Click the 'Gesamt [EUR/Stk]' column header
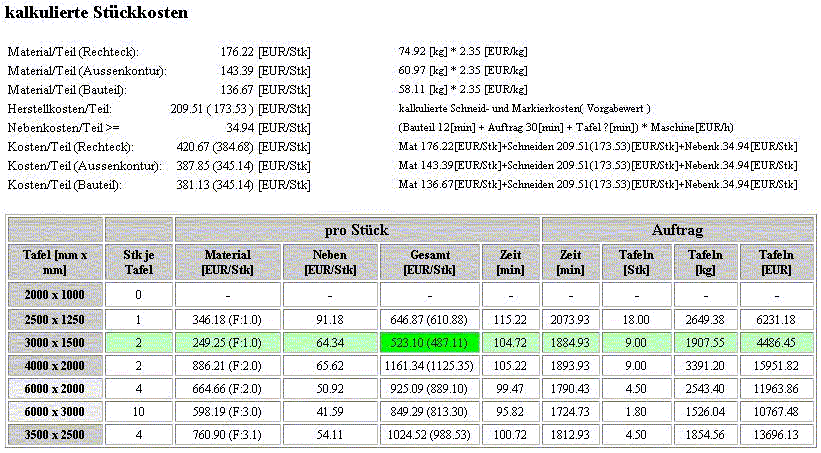The width and height of the screenshot is (821, 453). pyautogui.click(x=429, y=262)
